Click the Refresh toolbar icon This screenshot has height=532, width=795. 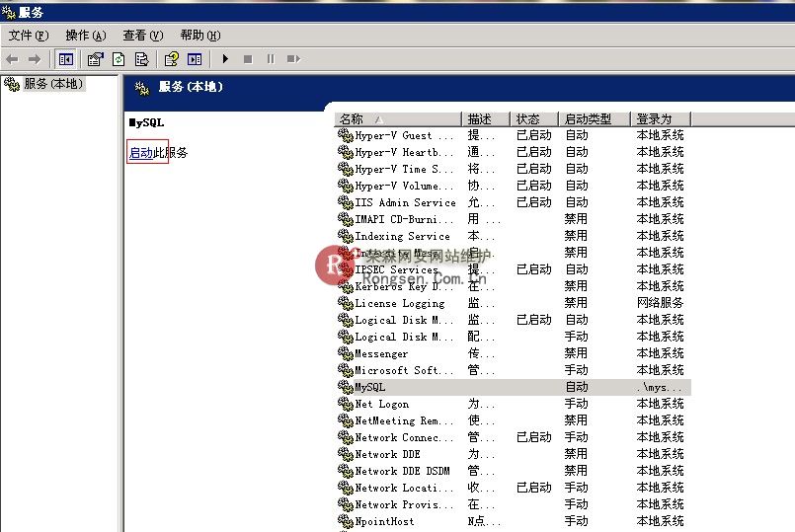pos(119,59)
